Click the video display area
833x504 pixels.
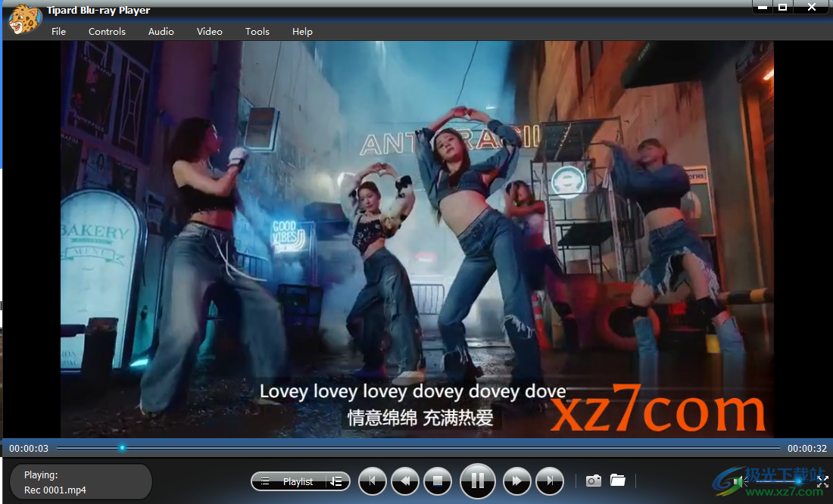pos(416,239)
